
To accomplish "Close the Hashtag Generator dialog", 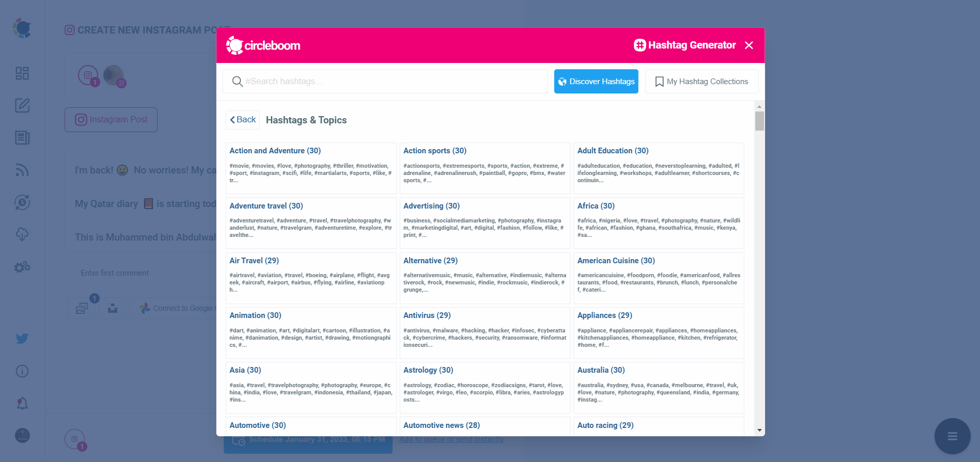I will click(749, 45).
